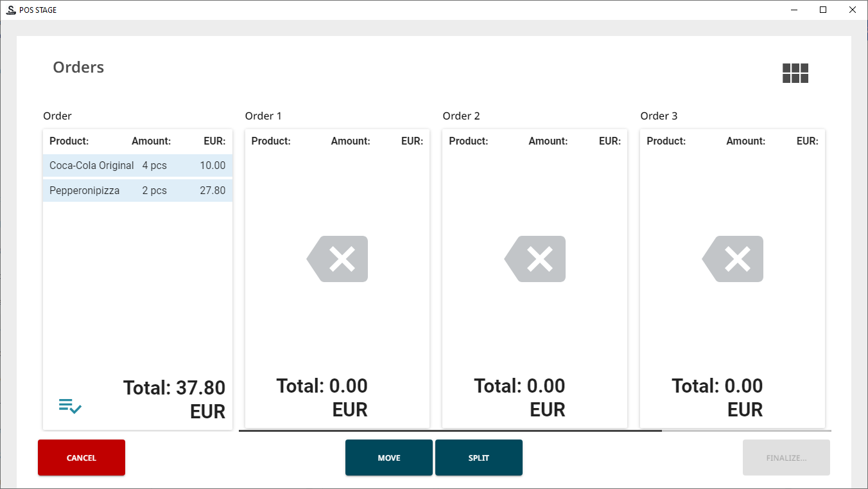
Task: Click the delete icon in Order 2
Action: (535, 259)
